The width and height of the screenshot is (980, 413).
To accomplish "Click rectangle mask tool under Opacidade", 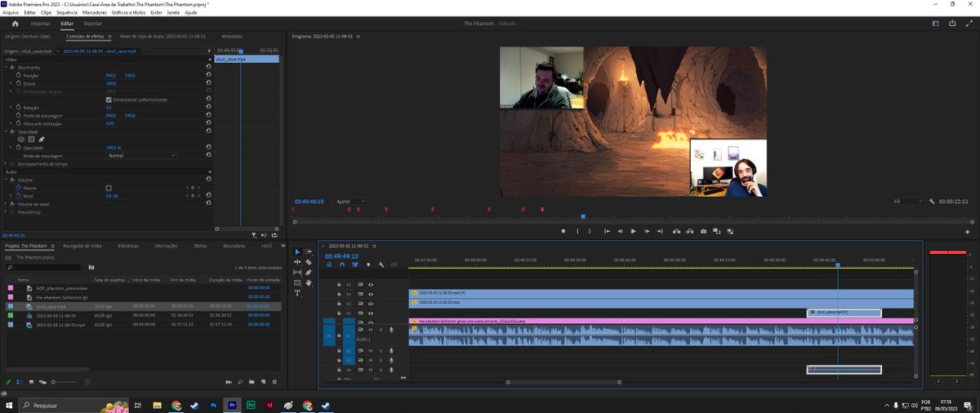I will coord(31,140).
